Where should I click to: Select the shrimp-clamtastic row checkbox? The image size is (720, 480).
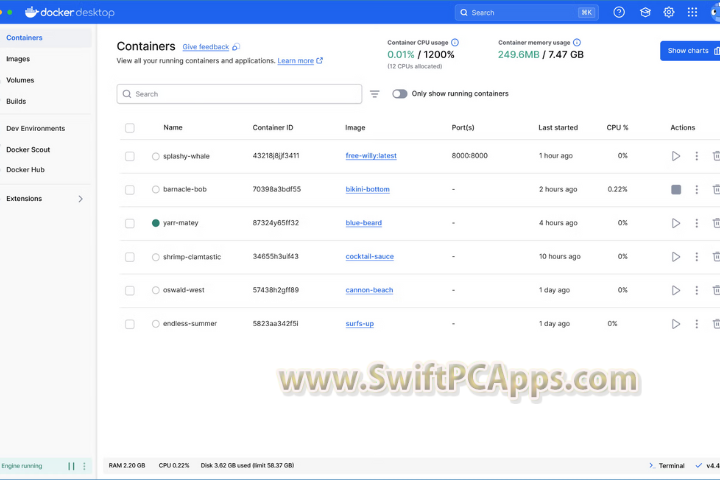pos(130,257)
